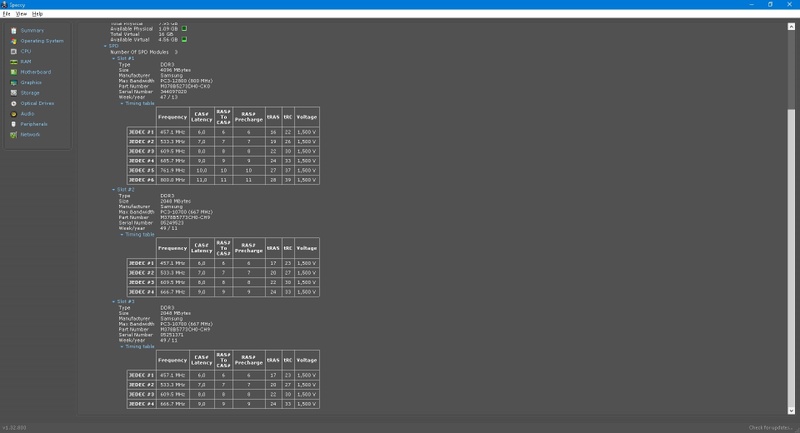Collapse the Slot #3 node
This screenshot has height=433, width=800.
pos(114,302)
